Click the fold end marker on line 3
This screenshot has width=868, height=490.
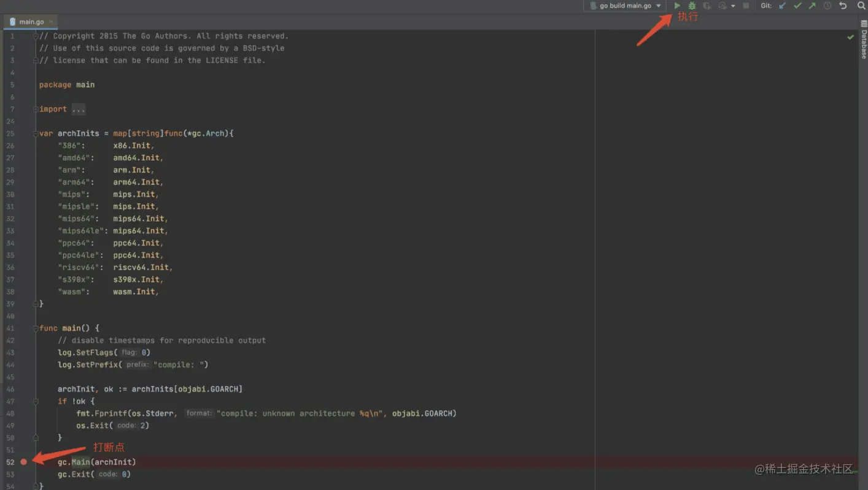pyautogui.click(x=36, y=60)
